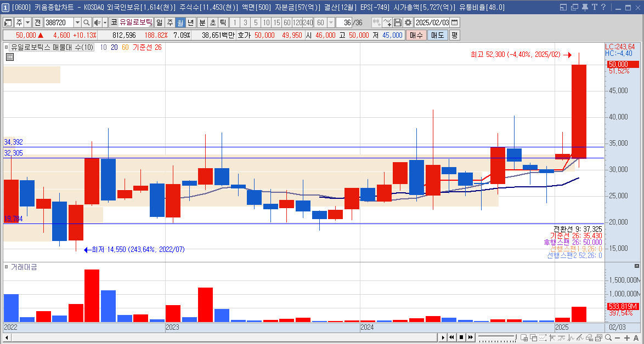Click the magnifier stock search icon
The image size is (644, 344).
[x=86, y=22]
